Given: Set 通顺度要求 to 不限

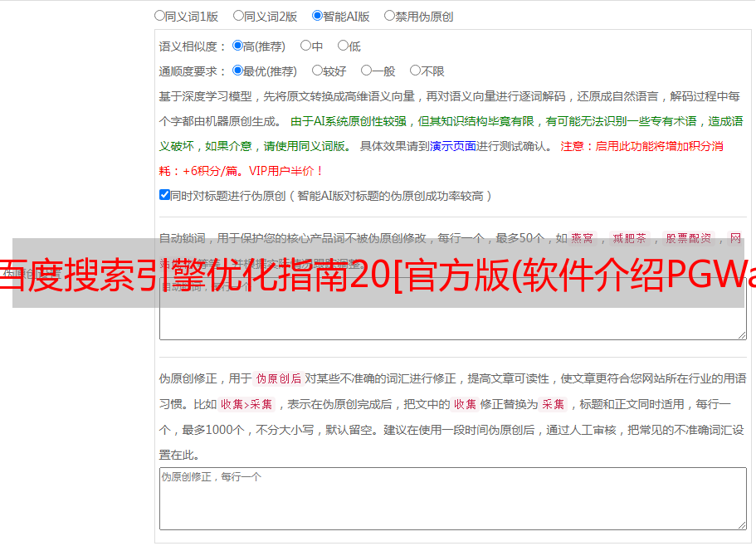Looking at the screenshot, I should tap(415, 71).
